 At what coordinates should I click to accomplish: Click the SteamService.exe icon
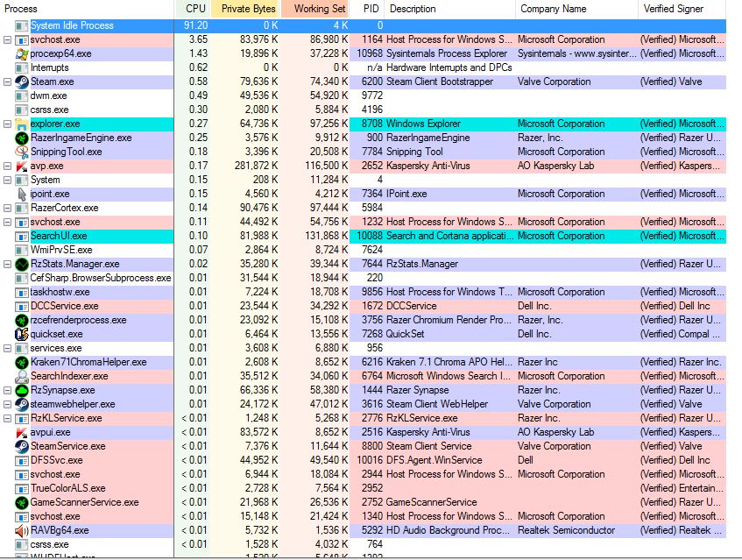click(x=22, y=446)
